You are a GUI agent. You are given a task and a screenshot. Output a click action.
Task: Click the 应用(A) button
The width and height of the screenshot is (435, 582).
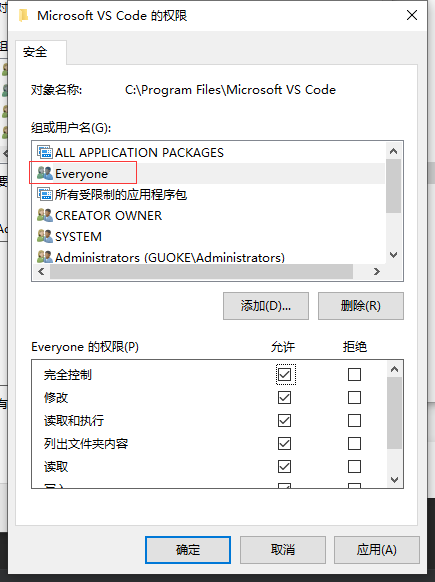coord(377,550)
